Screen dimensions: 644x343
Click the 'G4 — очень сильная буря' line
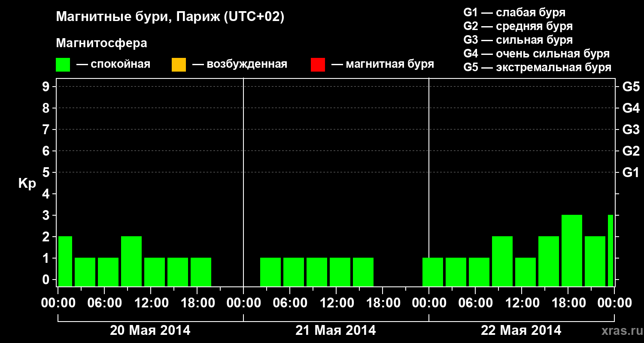[537, 54]
